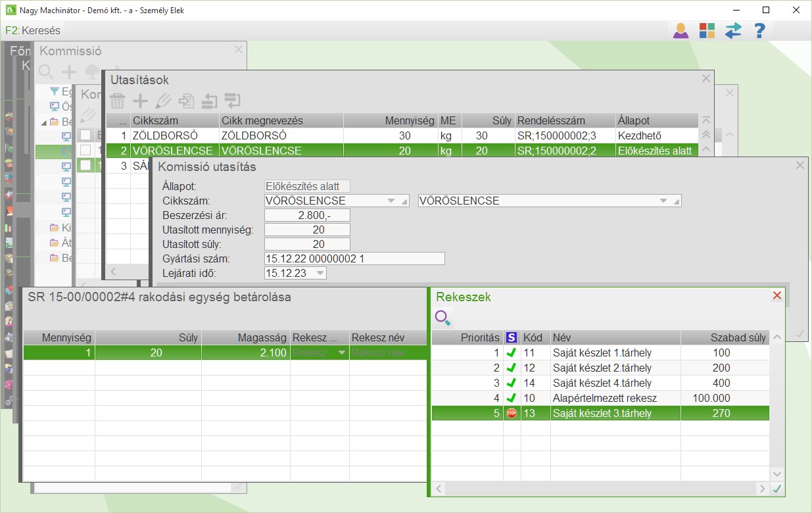Image resolution: width=812 pixels, height=513 pixels.
Task: Click the tree icon in the Kommissió toolbar
Action: (x=92, y=72)
